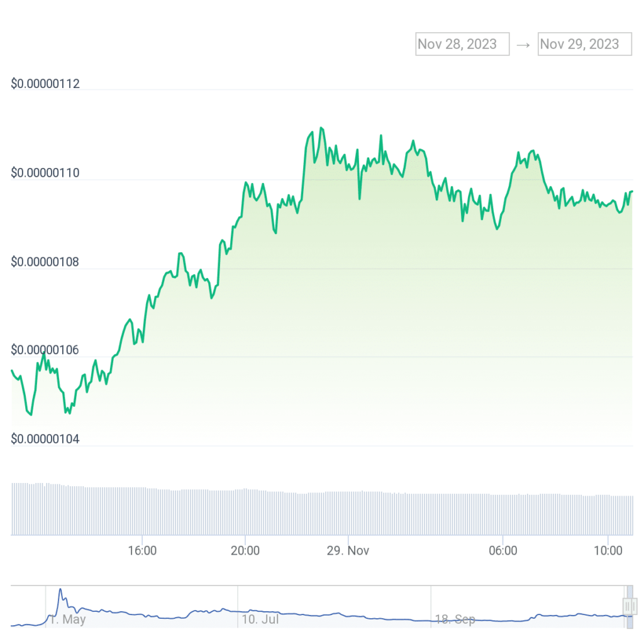Viewport: 644px width, 644px height.
Task: Click the Nov 29, 2023 end date field
Action: point(584,44)
